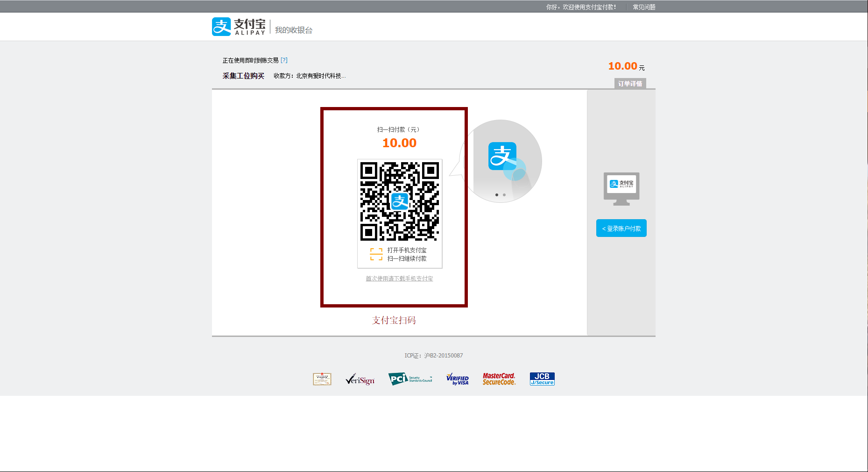Open 首次使用请下载手机支付宝 download link

coord(399,279)
